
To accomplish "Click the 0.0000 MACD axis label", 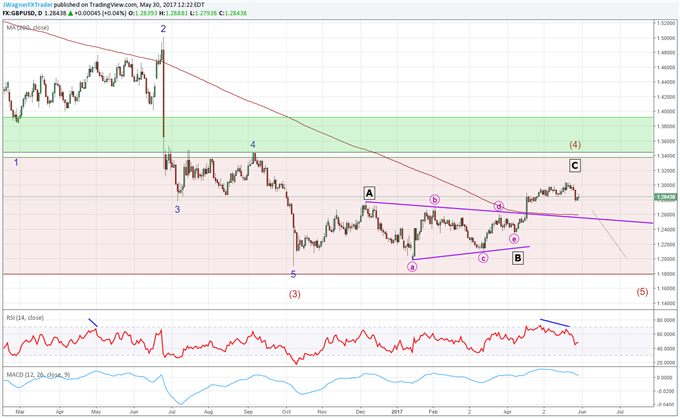I will click(x=667, y=378).
